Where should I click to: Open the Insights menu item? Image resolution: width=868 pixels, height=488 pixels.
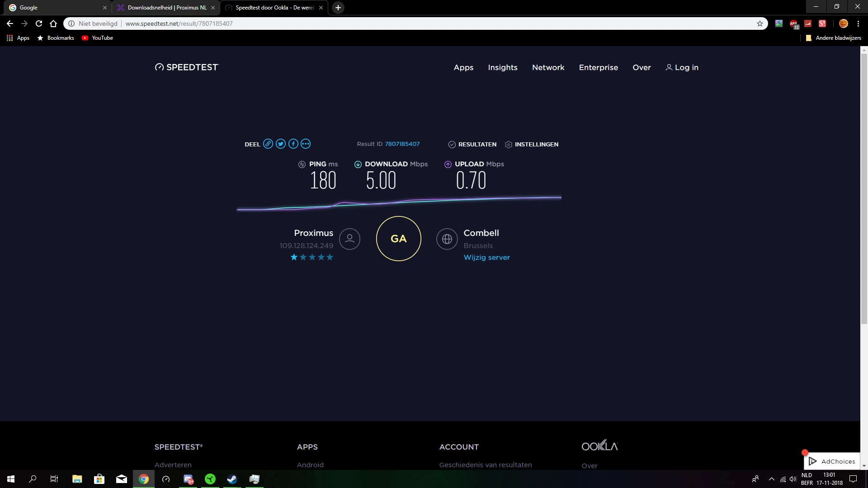pos(502,67)
